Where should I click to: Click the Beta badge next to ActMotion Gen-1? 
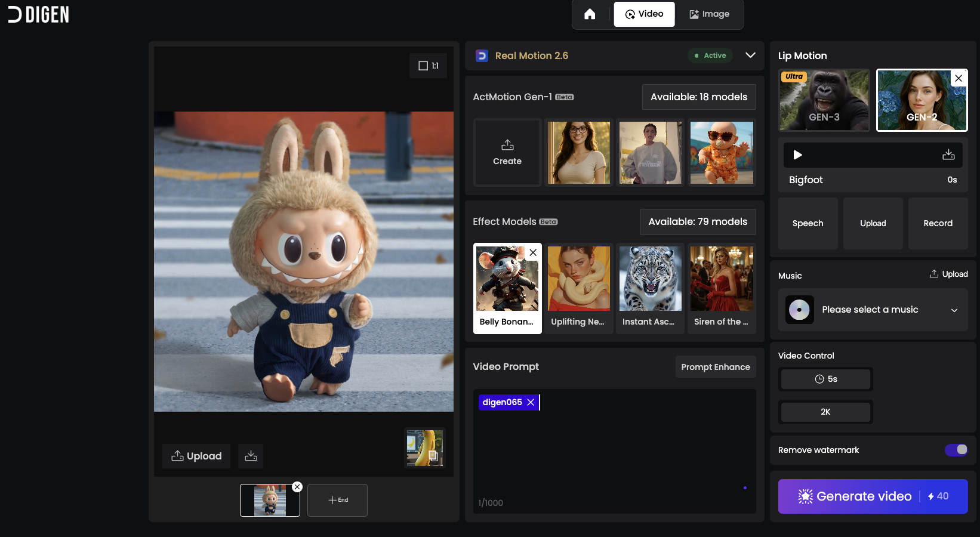565,97
